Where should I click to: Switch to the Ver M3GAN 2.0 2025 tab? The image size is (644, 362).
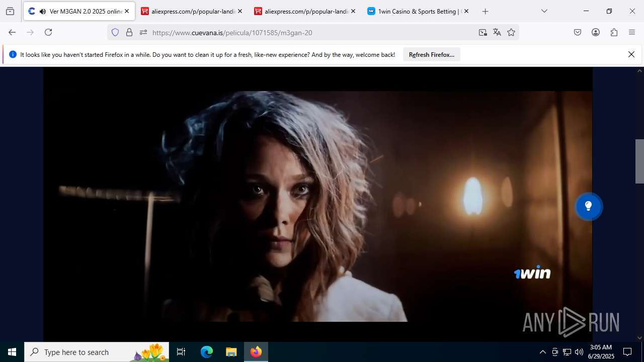point(79,11)
